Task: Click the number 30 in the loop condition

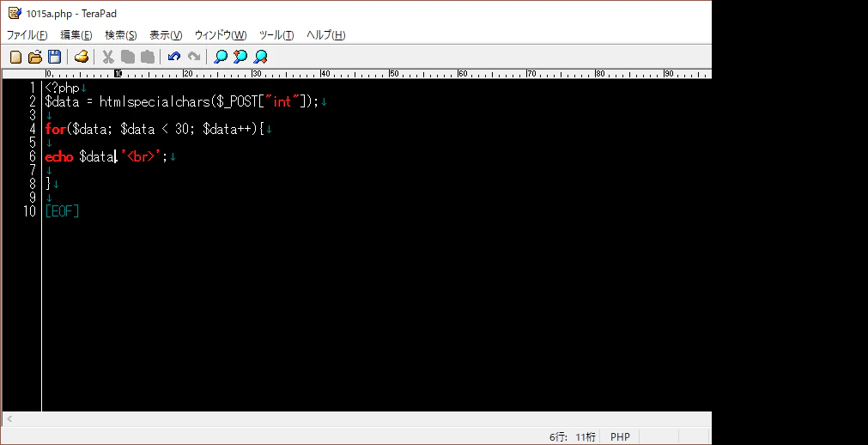Action: 182,129
